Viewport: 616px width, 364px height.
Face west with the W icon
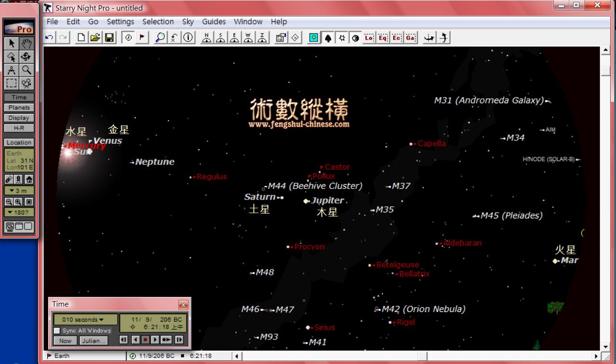(248, 38)
